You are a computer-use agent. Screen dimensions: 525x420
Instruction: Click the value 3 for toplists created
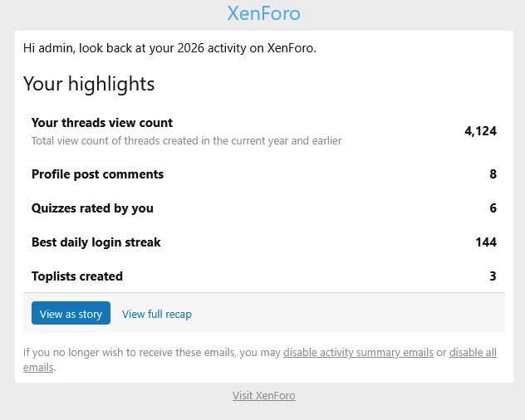pyautogui.click(x=493, y=276)
